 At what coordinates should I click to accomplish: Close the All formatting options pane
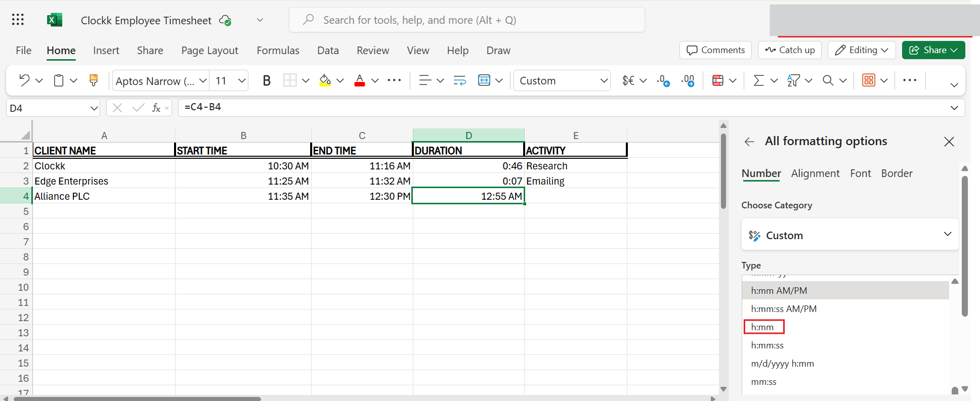click(949, 142)
